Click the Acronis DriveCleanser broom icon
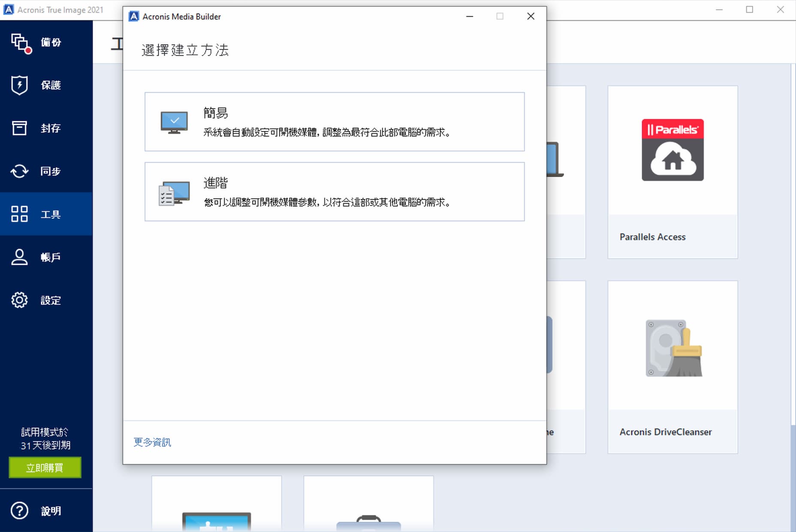The width and height of the screenshot is (796, 532). [674, 348]
